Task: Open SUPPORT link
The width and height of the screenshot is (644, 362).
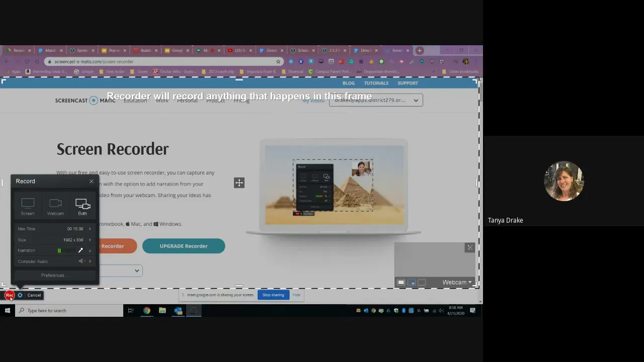Action: 408,83
